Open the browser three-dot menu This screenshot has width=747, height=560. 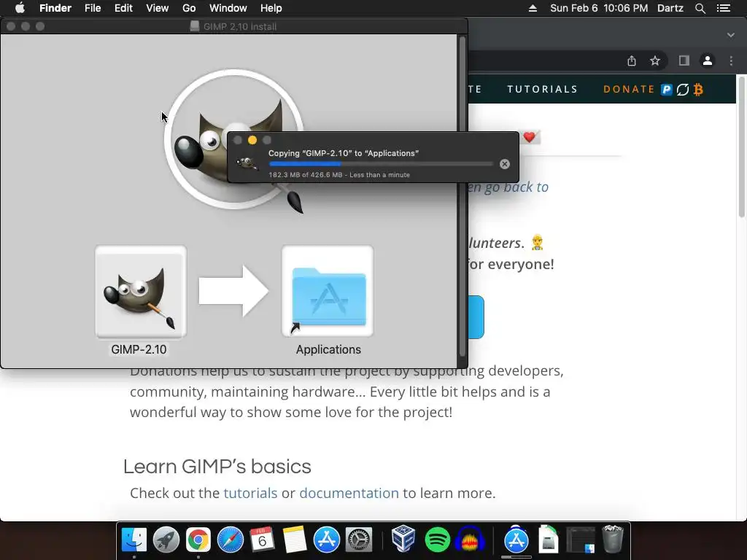[x=731, y=61]
